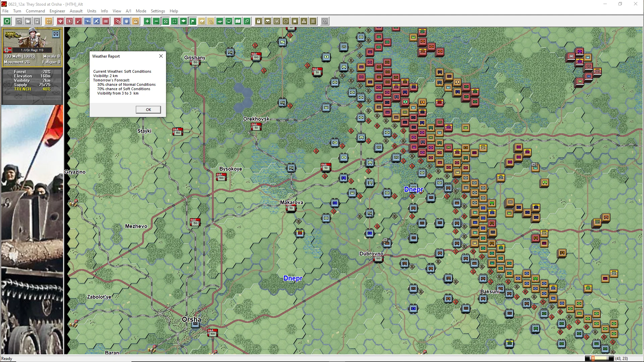Open the Command menu
Screen dimensions: 644x362
(x=35, y=11)
